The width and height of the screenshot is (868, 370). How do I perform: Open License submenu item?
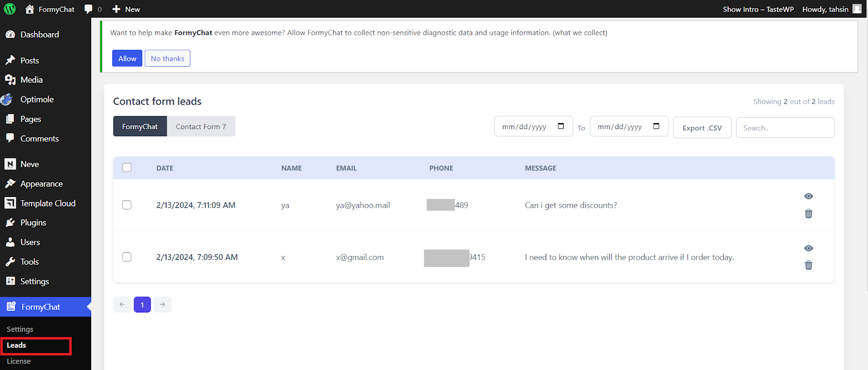coord(18,361)
